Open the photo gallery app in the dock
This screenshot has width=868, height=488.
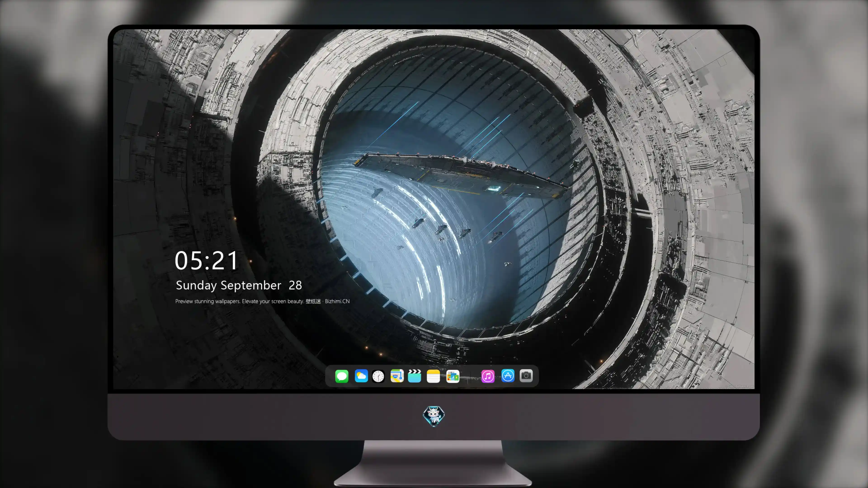click(453, 376)
